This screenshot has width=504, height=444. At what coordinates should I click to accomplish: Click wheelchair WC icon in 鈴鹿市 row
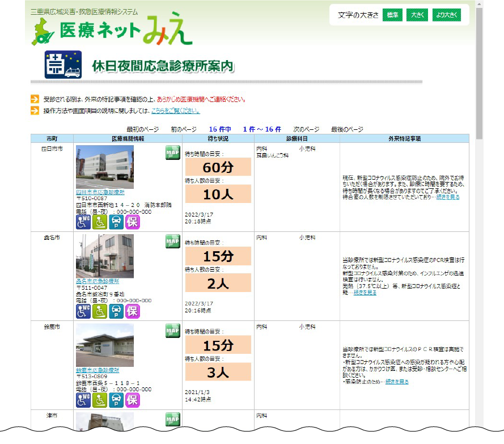coord(83,400)
